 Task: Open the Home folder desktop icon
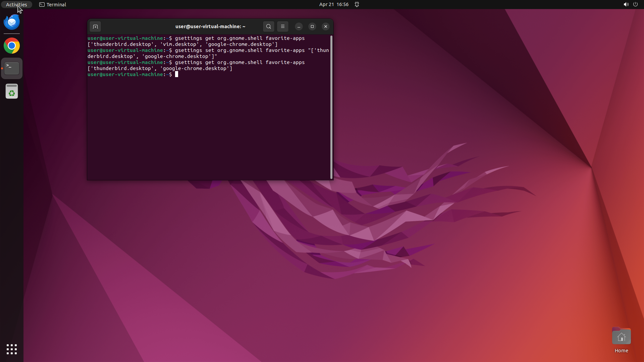click(621, 337)
